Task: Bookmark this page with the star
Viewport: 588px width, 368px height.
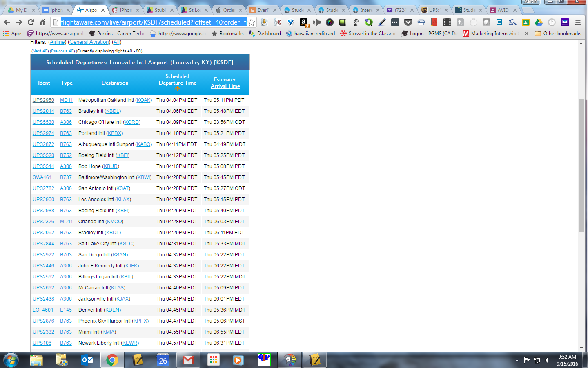Action: coord(252,22)
